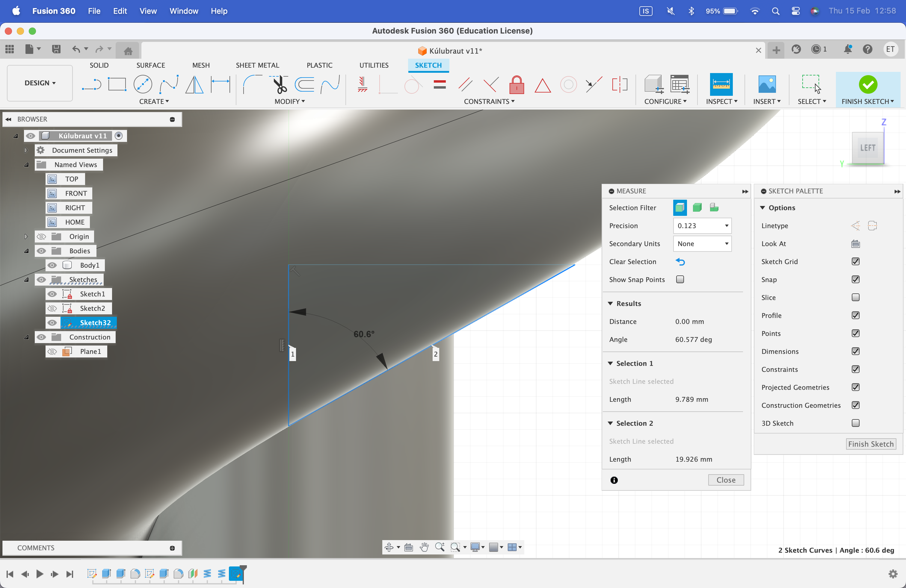Apply the Symmetry constraint
Screen dimensions: 906x588
coord(619,84)
